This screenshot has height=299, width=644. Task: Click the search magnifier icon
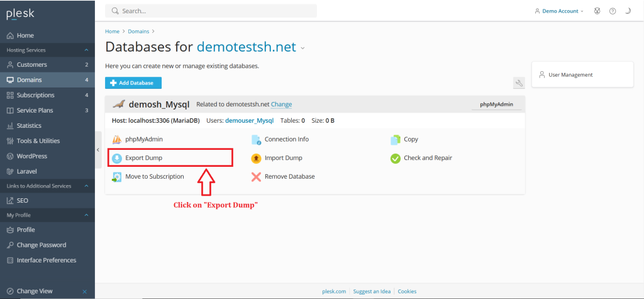point(115,11)
